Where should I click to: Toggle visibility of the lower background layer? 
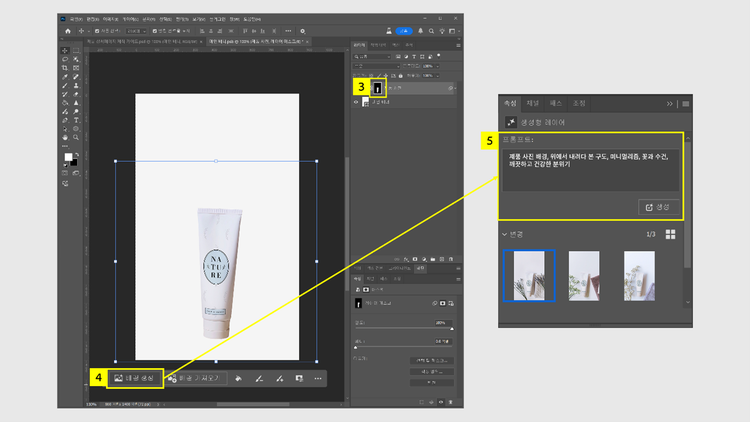(x=356, y=102)
